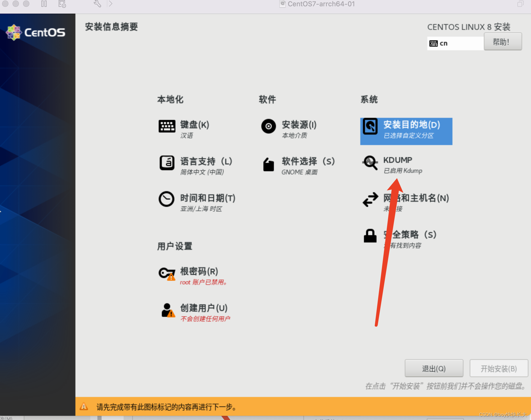The image size is (531, 420).
Task: Click the window resize icon at the top right
Action: pyautogui.click(x=520, y=4)
